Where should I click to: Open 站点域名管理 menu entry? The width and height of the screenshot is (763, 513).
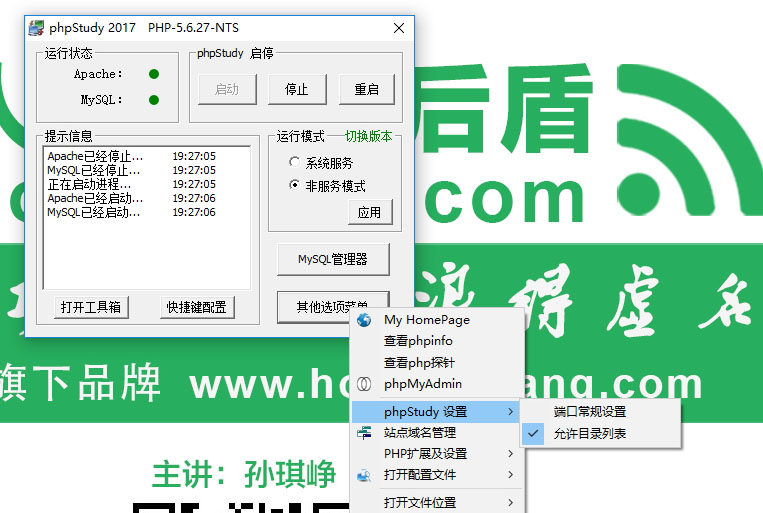[437, 432]
